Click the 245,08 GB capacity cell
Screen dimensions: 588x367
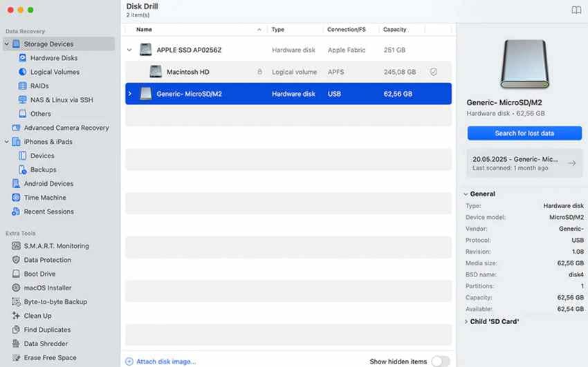click(x=400, y=72)
